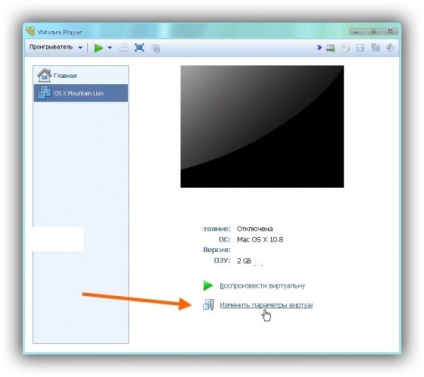424x377 pixels.
Task: Click the virtual machine preview thumbnail
Action: click(x=262, y=126)
